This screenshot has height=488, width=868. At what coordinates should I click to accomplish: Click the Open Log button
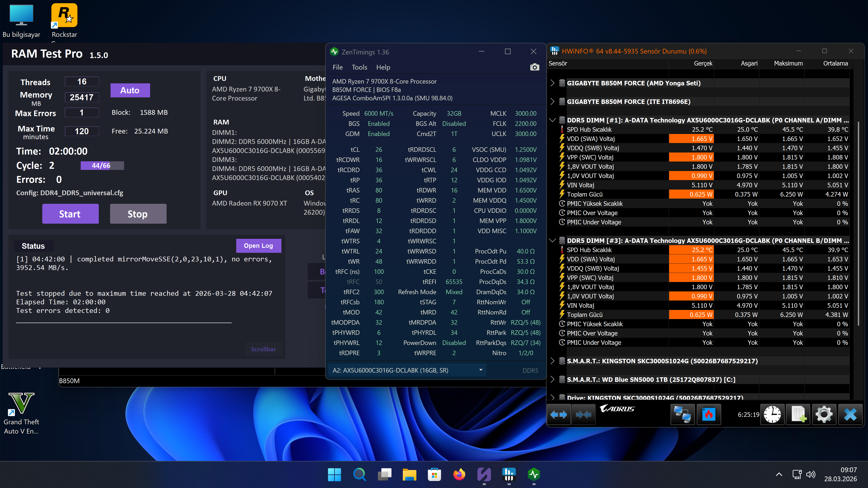click(258, 246)
